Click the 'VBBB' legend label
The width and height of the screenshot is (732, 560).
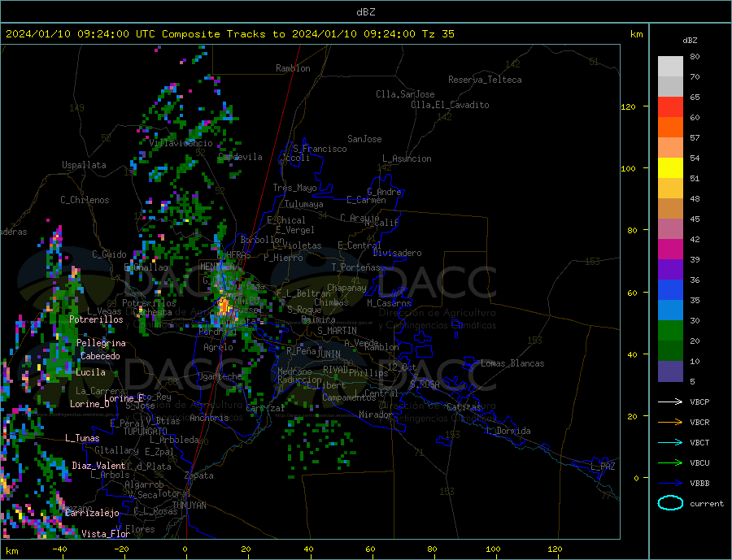699,484
